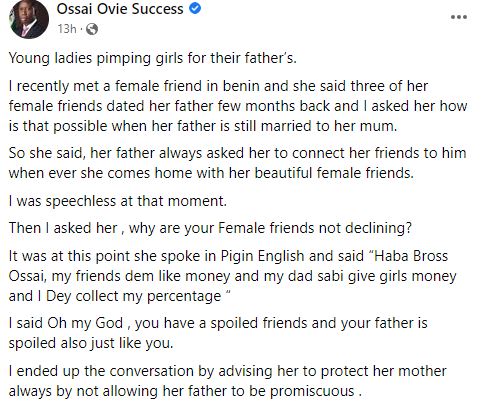
Task: Open the Ossai Ovie Success profile name link
Action: [120, 9]
